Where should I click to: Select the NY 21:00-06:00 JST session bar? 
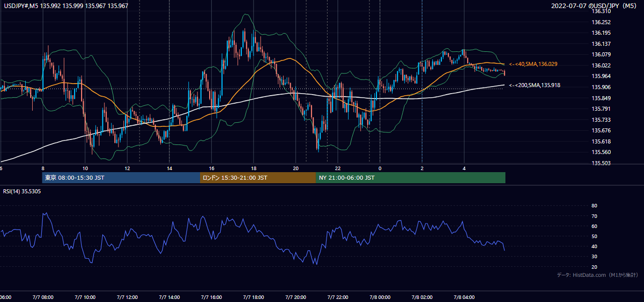pos(411,178)
